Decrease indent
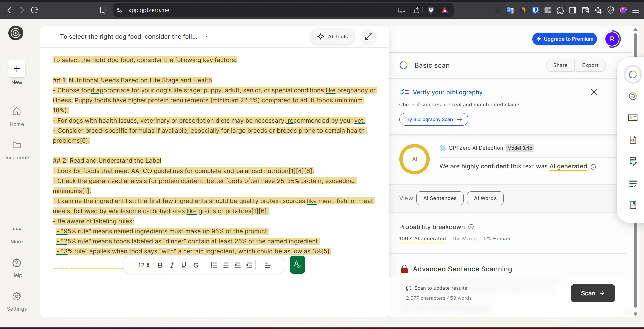Screen dimensions: 644x329 click(238, 265)
